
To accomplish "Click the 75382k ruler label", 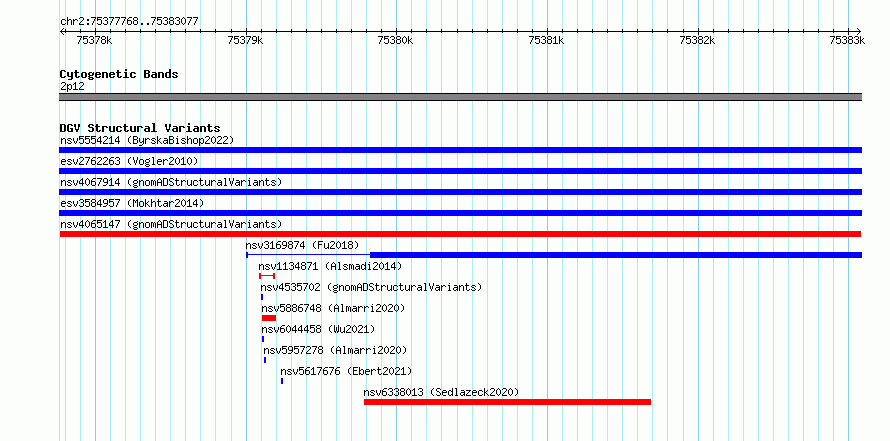I will tap(697, 40).
